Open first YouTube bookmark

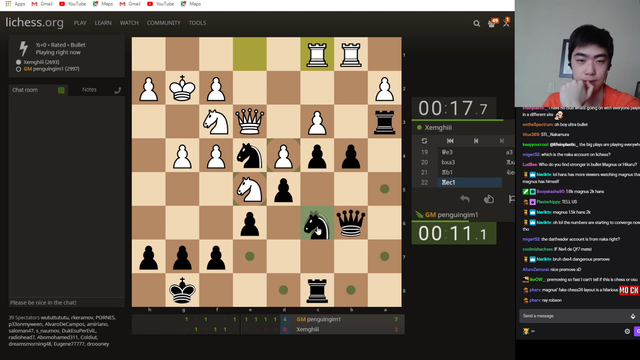pyautogui.click(x=72, y=4)
